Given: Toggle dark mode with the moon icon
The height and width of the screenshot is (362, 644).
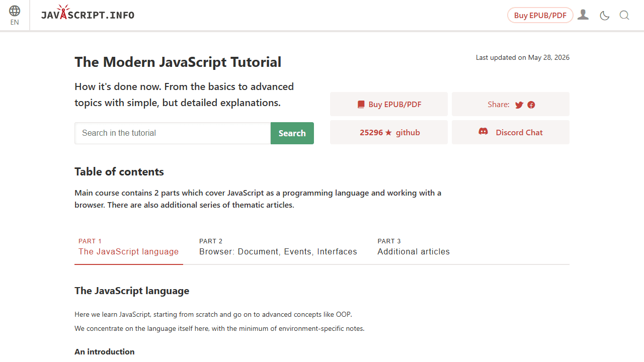Looking at the screenshot, I should (605, 16).
